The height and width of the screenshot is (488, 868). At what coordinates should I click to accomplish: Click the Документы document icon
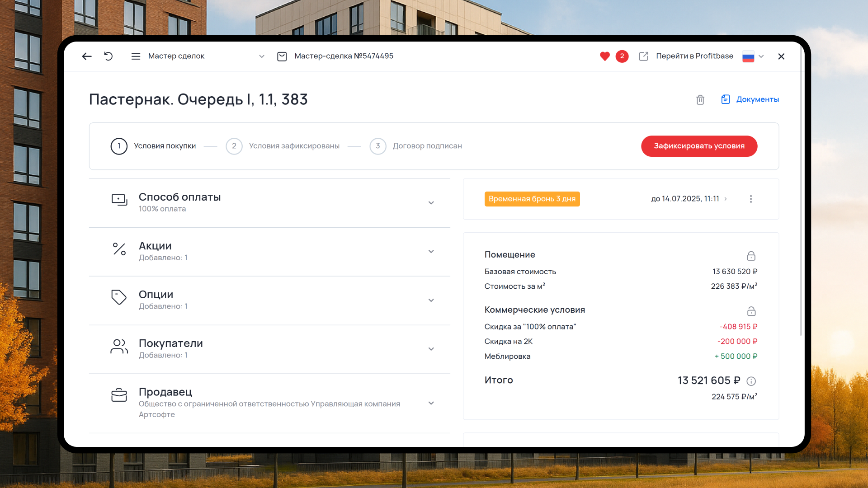[726, 99]
